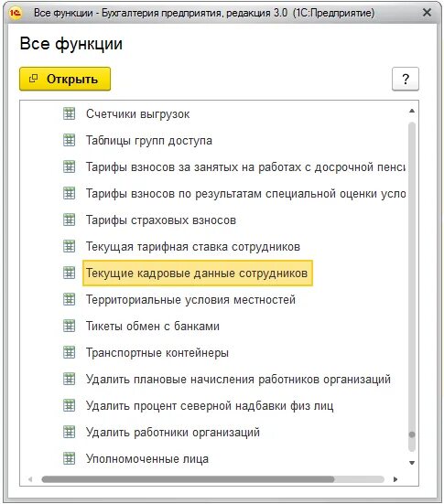This screenshot has height=504, width=444.
Task: Click the horizontal scrollbar right arrow
Action: click(395, 479)
